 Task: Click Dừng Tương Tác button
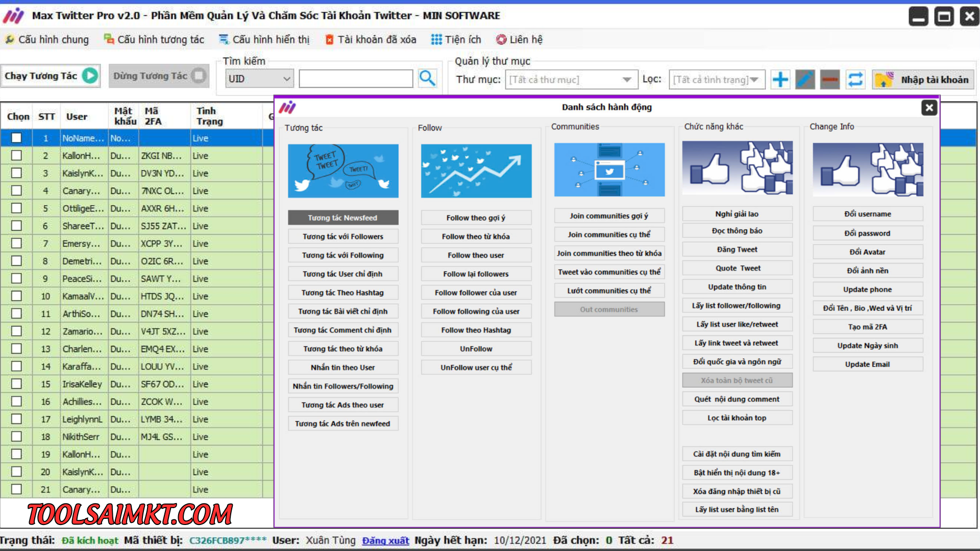pyautogui.click(x=159, y=76)
